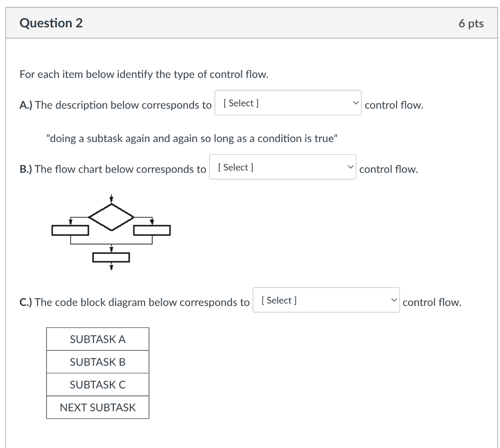Click the SUBTASK C cell
The width and height of the screenshot is (500, 448).
click(x=98, y=385)
